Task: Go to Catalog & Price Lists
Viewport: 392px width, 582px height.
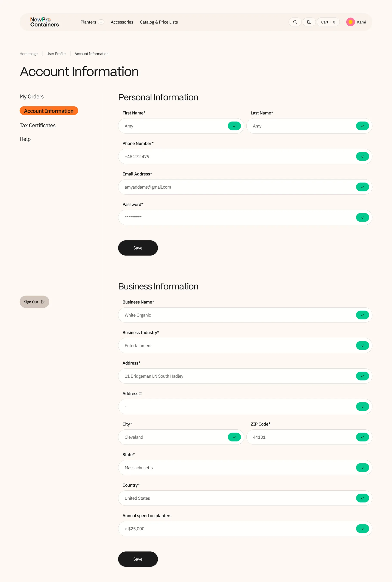Action: (159, 22)
